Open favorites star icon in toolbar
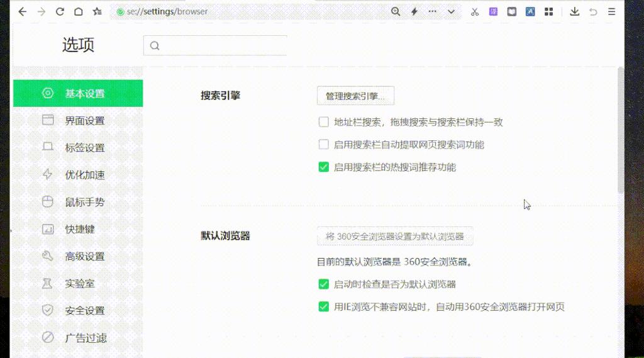Screen dimensions: 644x358 tap(97, 11)
